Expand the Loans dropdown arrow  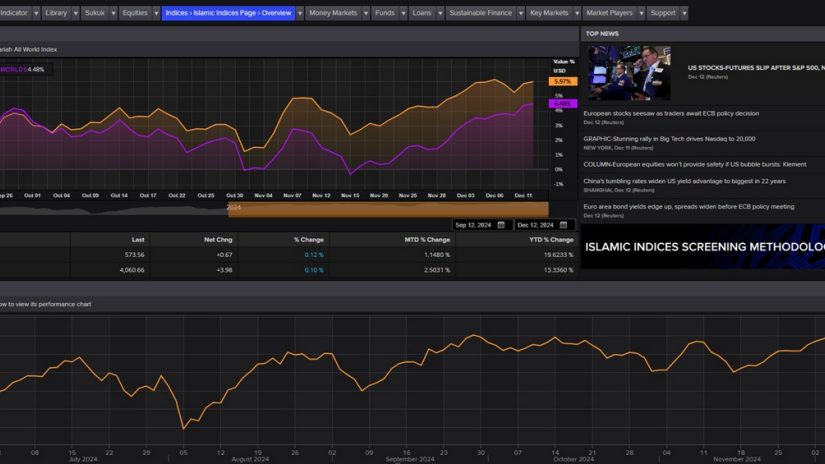[440, 13]
